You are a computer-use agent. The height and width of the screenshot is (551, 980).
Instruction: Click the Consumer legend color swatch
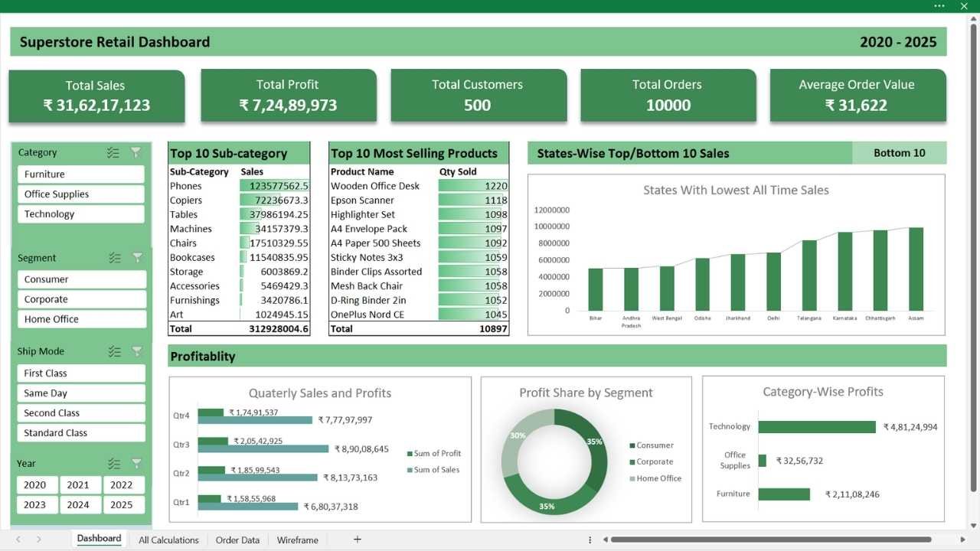tap(632, 445)
